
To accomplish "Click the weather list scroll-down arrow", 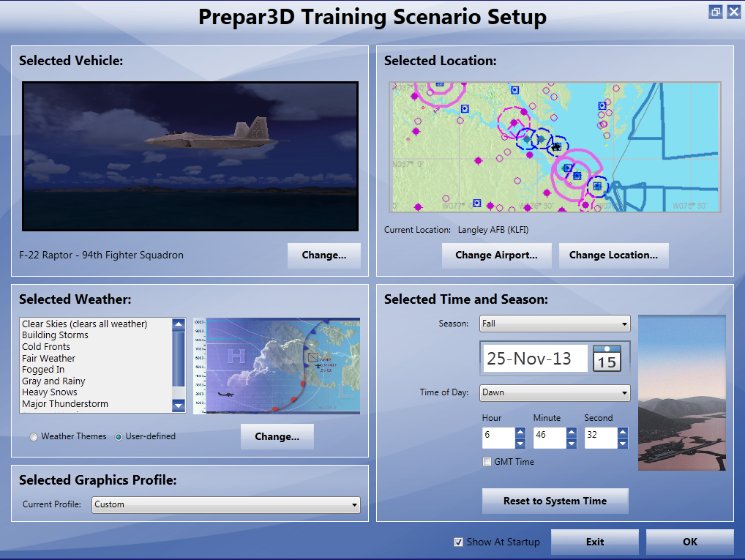I will pyautogui.click(x=177, y=404).
